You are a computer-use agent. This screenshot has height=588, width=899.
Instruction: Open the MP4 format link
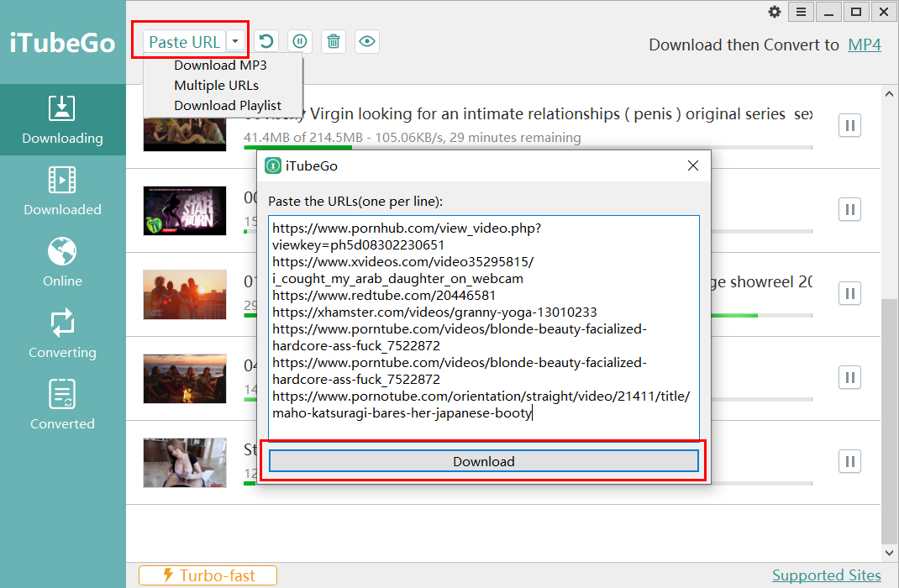[x=865, y=45]
